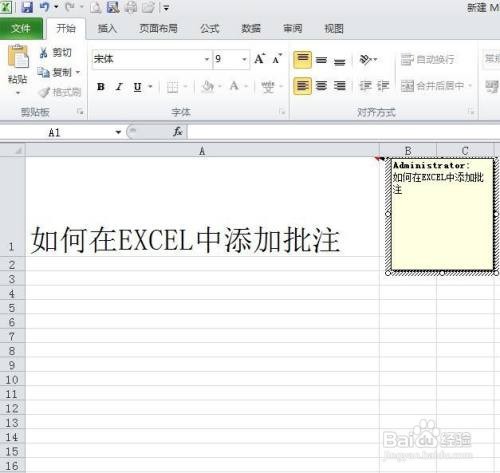Click the Increase Indent icon
Viewport: 500px width, 473px height.
coord(383,86)
